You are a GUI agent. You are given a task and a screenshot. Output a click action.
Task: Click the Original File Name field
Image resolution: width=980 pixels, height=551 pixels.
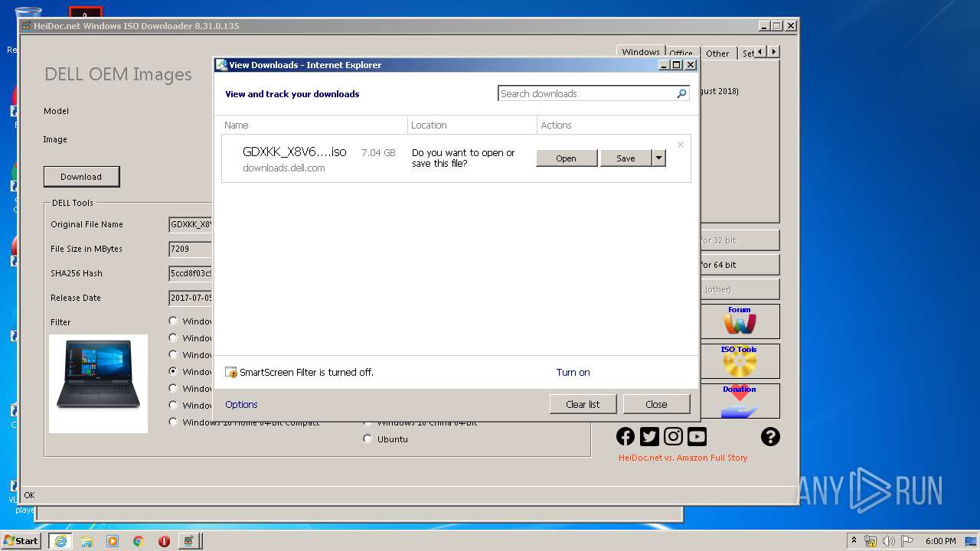tap(191, 224)
